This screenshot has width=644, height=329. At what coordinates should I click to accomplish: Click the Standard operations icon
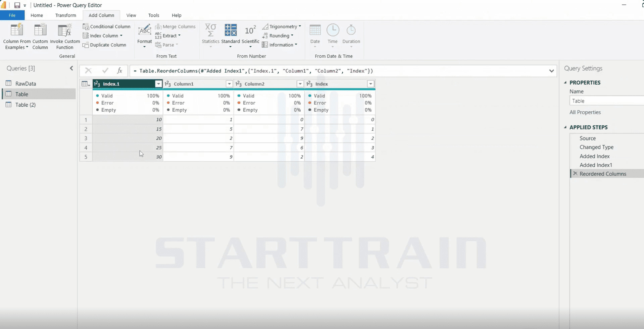click(231, 30)
